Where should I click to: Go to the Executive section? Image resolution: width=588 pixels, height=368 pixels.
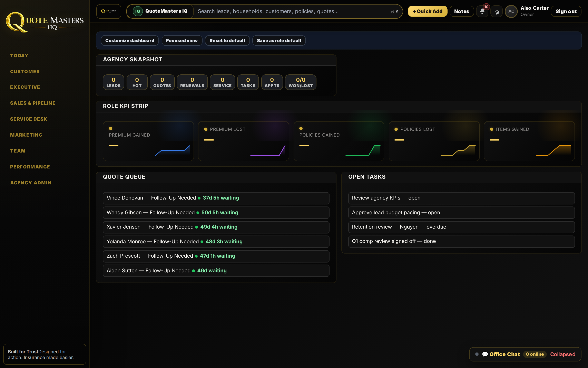click(x=25, y=87)
